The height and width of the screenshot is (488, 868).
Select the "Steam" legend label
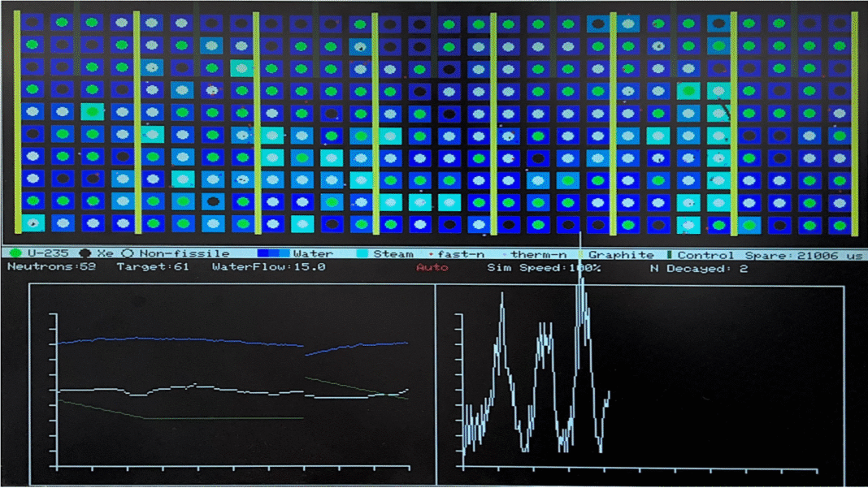(x=393, y=254)
